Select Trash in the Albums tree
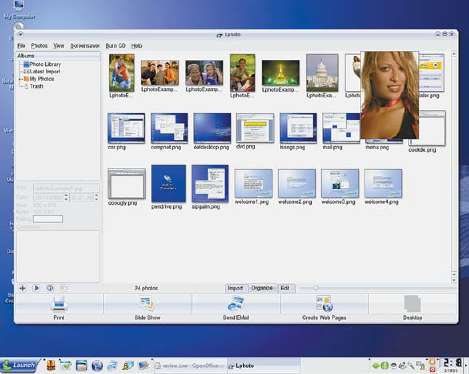The height and width of the screenshot is (374, 469). coord(33,86)
